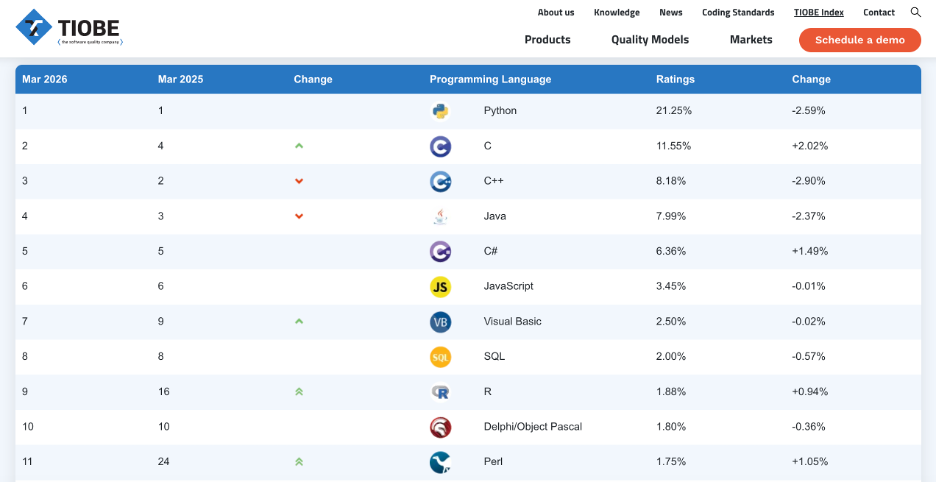
Task: Go to the News page
Action: tap(670, 12)
